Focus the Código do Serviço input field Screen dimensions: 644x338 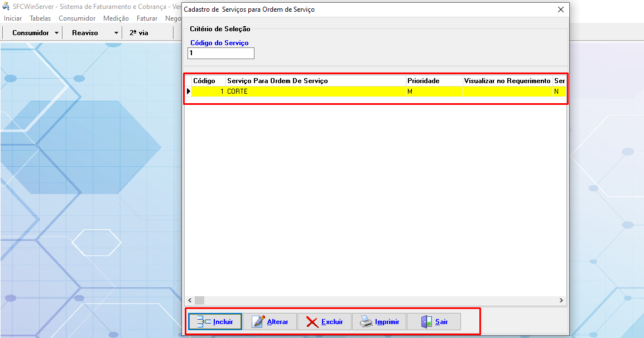click(221, 53)
